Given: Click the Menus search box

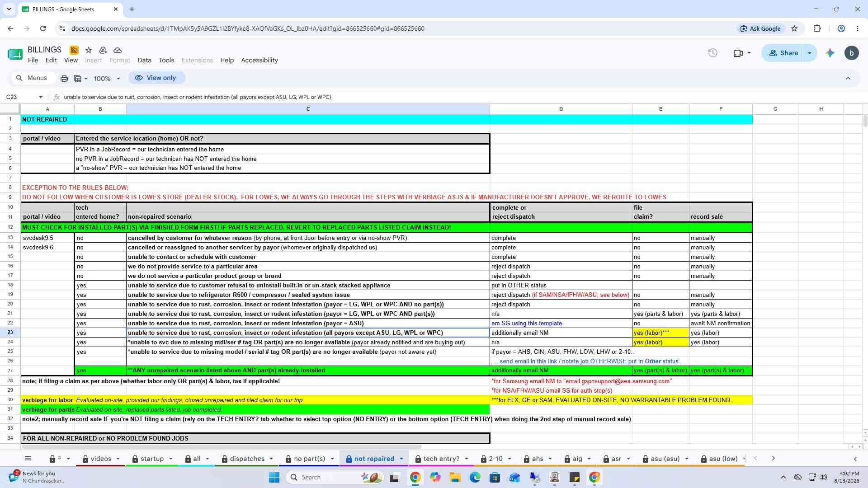Looking at the screenshot, I should 33,78.
